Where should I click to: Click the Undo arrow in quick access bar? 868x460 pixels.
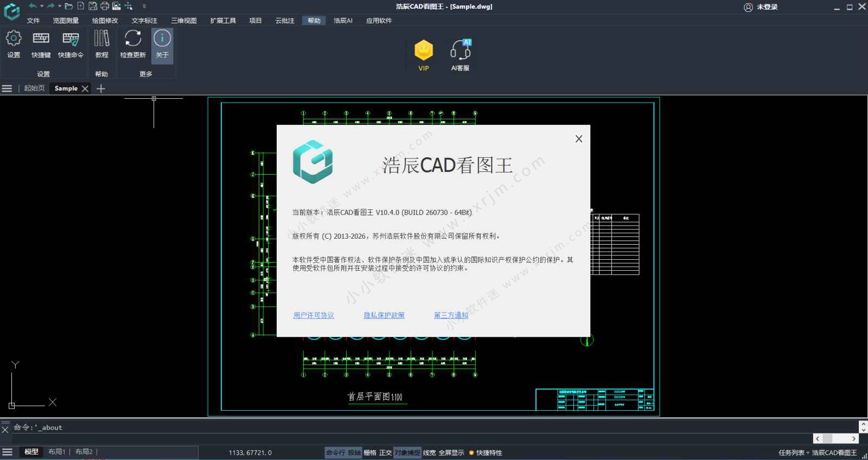coord(33,6)
